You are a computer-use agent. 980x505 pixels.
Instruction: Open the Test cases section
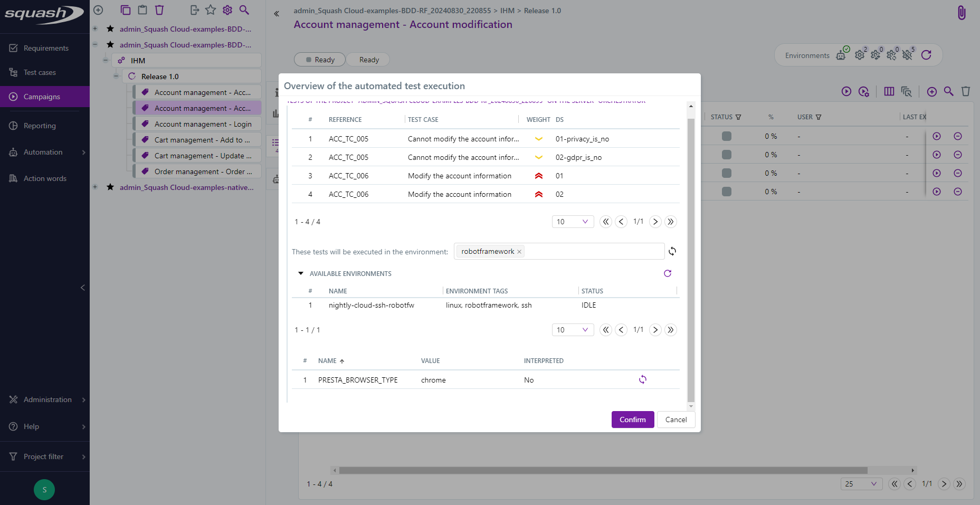tap(41, 72)
